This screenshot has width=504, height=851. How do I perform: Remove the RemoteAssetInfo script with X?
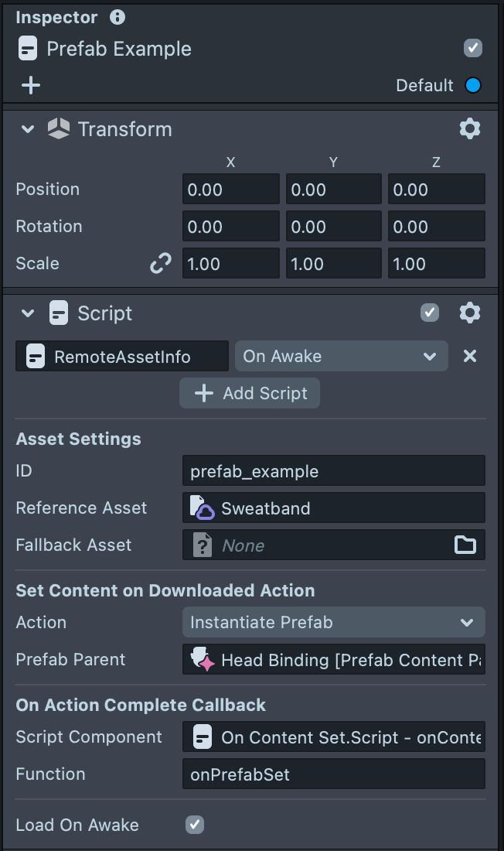tap(469, 356)
